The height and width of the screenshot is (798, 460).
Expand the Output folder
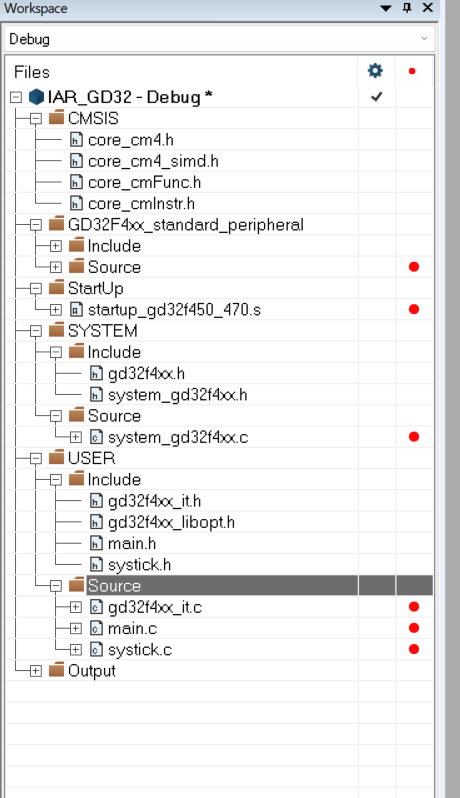click(x=36, y=671)
